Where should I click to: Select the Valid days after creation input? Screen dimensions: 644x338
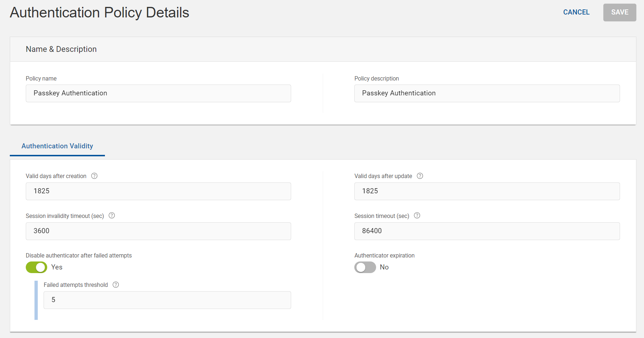(x=158, y=191)
